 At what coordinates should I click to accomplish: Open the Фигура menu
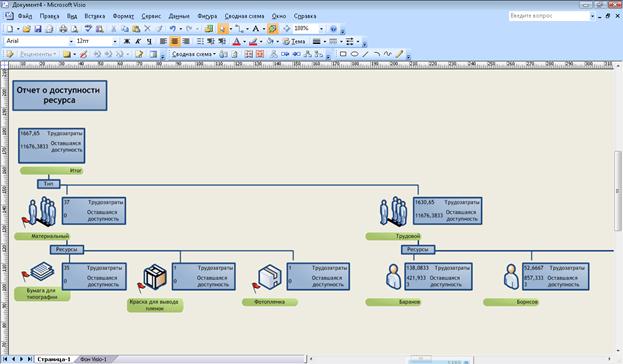click(x=207, y=16)
